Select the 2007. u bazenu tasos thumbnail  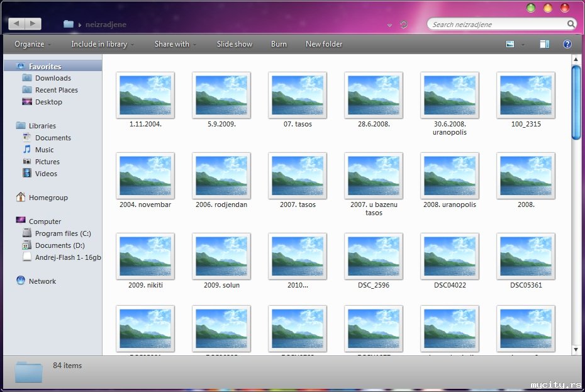pos(374,176)
